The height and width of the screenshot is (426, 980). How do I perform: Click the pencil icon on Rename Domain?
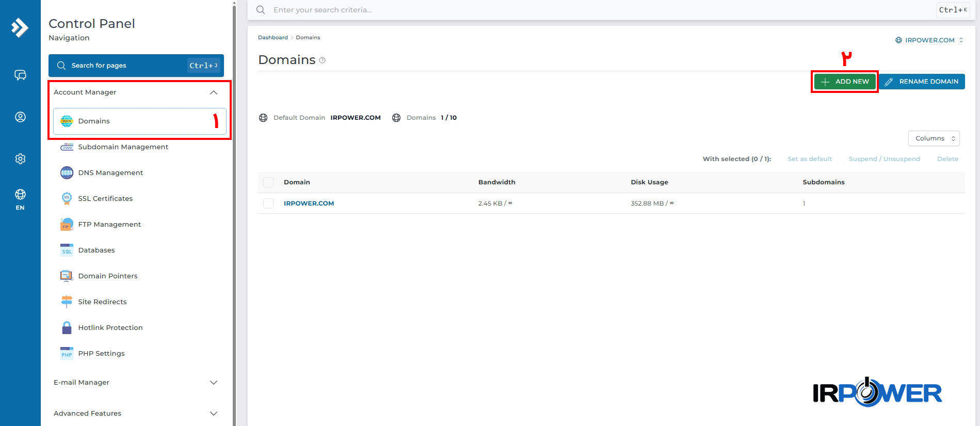[x=889, y=82]
